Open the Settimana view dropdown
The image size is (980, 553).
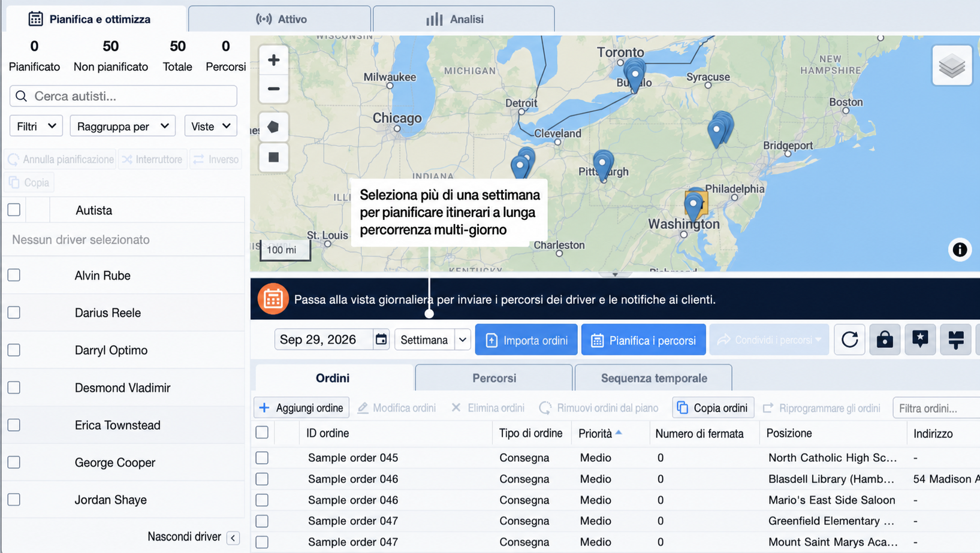432,340
